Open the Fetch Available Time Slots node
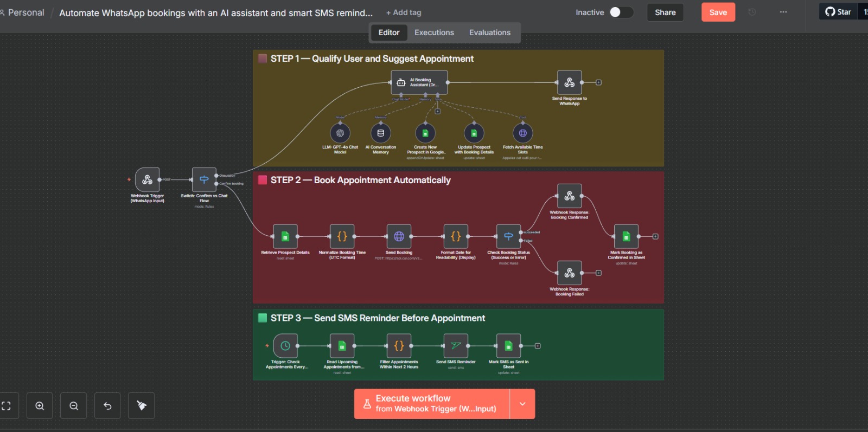The image size is (868, 432). (x=522, y=133)
